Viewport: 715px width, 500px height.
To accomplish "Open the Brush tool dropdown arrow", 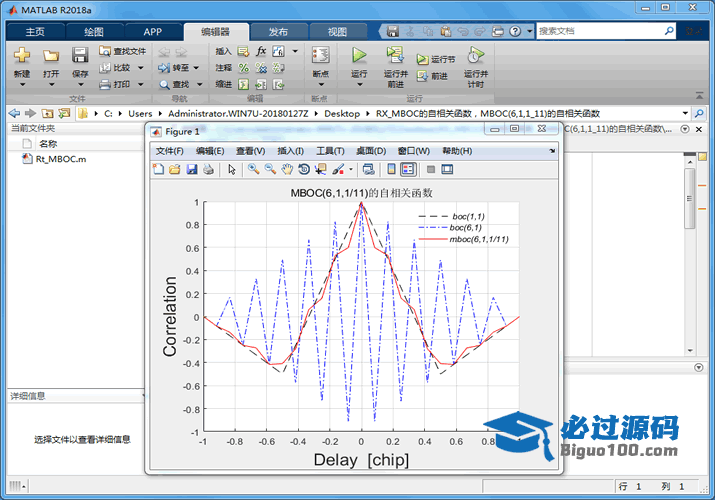I will 351,169.
